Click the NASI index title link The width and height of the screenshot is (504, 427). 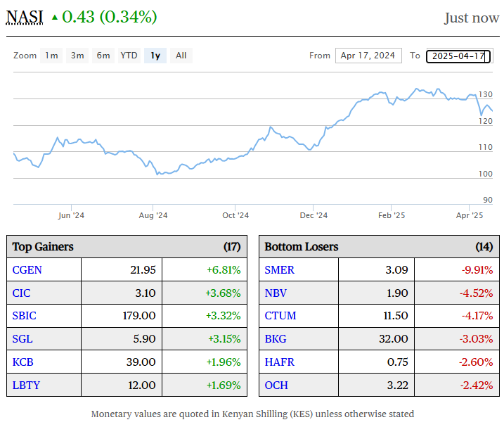[x=25, y=17]
